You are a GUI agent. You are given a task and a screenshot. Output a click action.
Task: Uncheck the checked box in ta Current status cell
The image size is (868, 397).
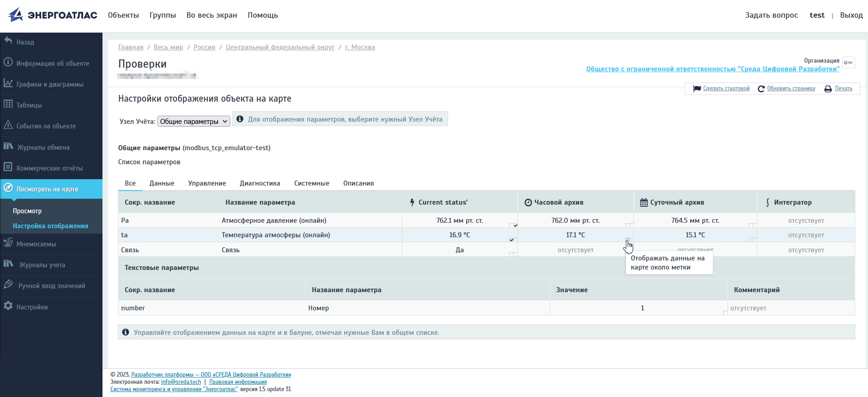512,240
